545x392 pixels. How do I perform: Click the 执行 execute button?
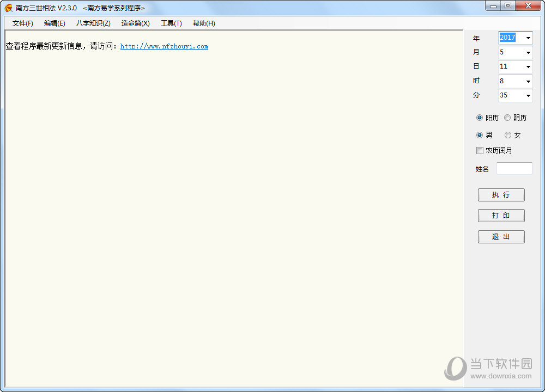coord(501,195)
